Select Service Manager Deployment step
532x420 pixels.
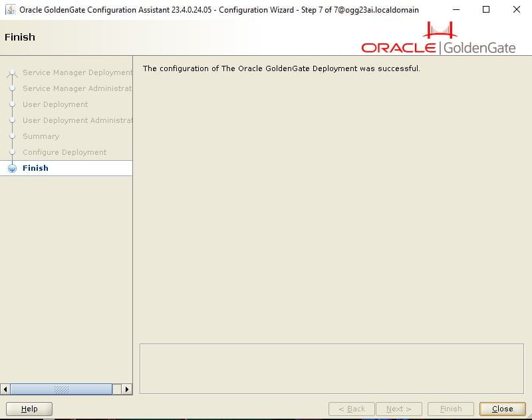click(77, 72)
